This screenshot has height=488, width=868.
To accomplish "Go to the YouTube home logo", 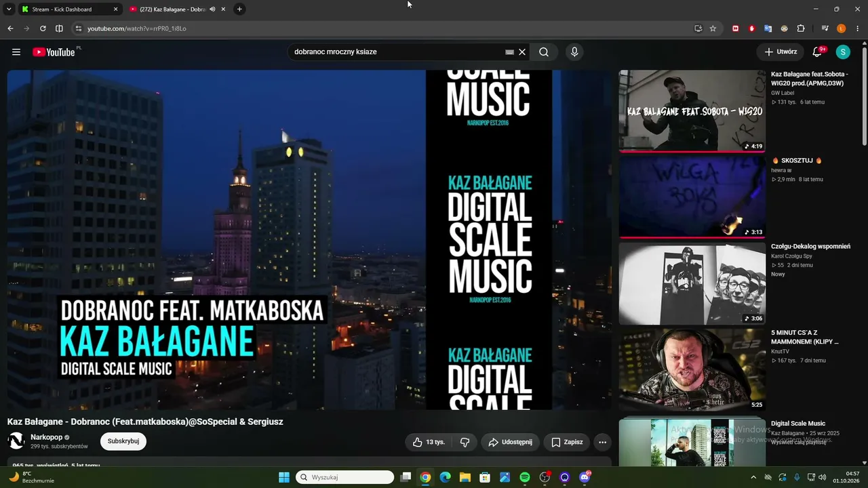I will pos(54,52).
